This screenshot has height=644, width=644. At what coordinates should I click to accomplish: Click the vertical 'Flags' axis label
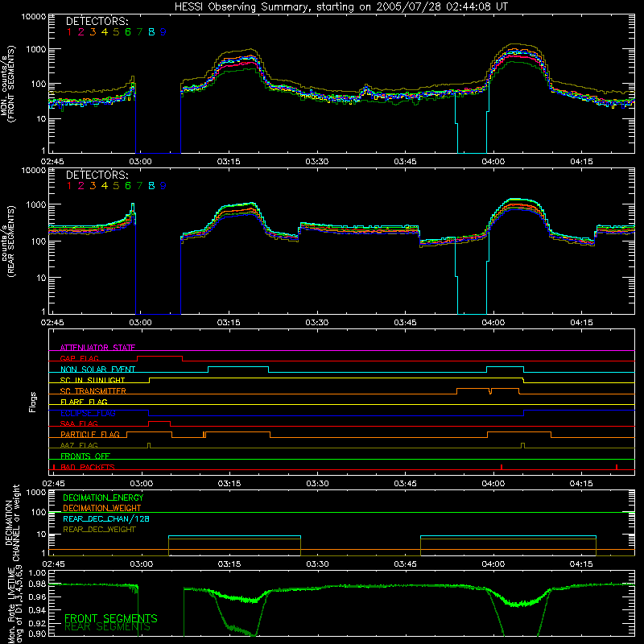click(33, 402)
